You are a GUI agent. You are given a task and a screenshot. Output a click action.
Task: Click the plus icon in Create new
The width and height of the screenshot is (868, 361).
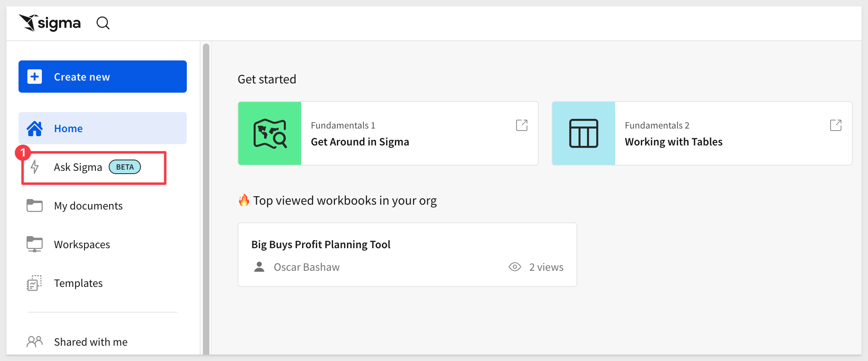tap(35, 77)
